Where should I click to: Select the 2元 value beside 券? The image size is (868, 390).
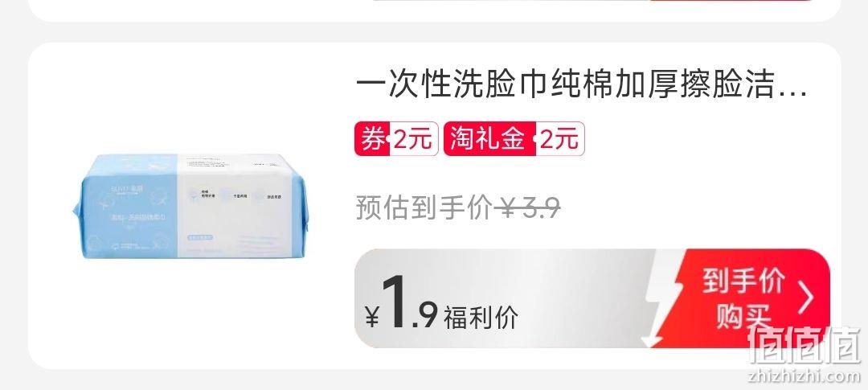coord(413,138)
